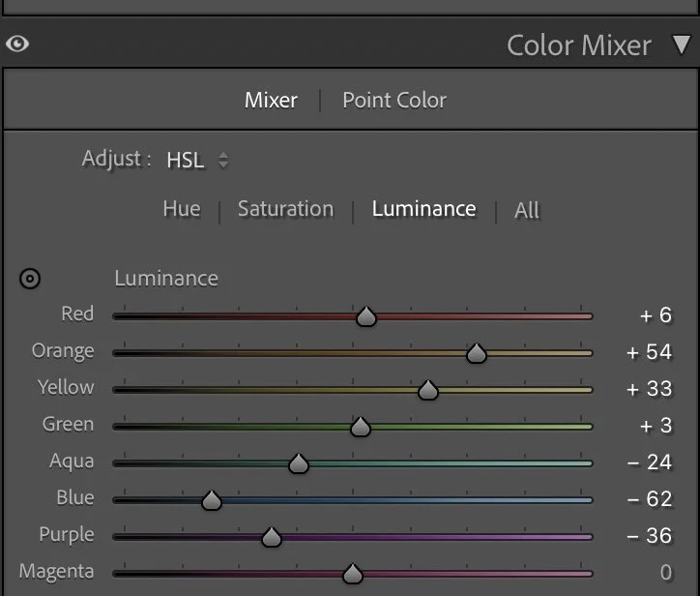Viewport: 700px width, 596px height.
Task: Click the Yellow value field + 33
Action: tap(649, 389)
